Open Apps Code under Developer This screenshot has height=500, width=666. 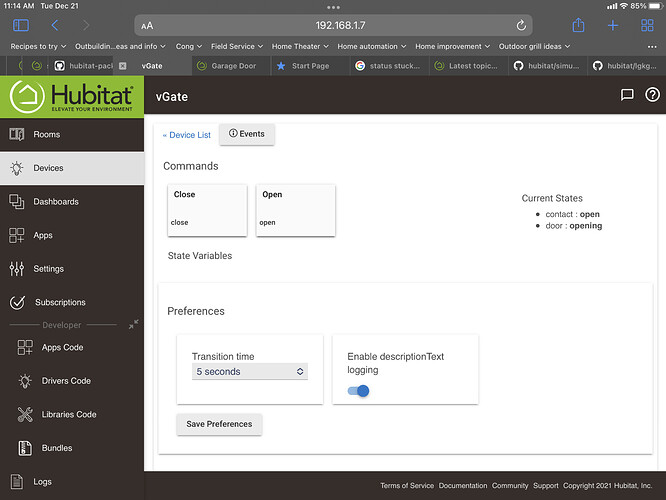pyautogui.click(x=72, y=347)
